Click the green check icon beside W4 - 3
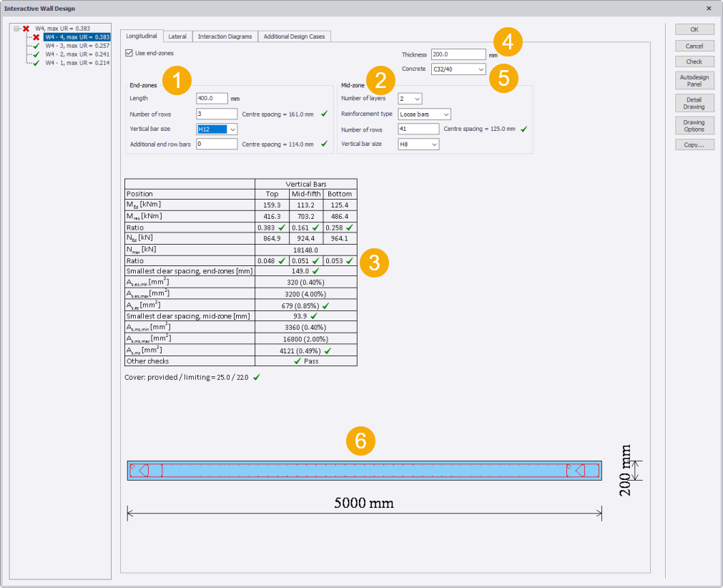The width and height of the screenshot is (723, 588). tap(36, 46)
